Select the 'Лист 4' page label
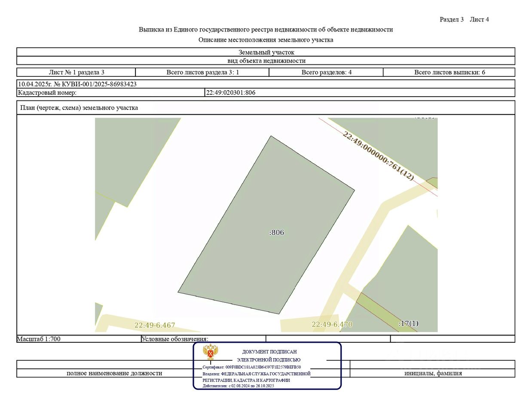 479,19
